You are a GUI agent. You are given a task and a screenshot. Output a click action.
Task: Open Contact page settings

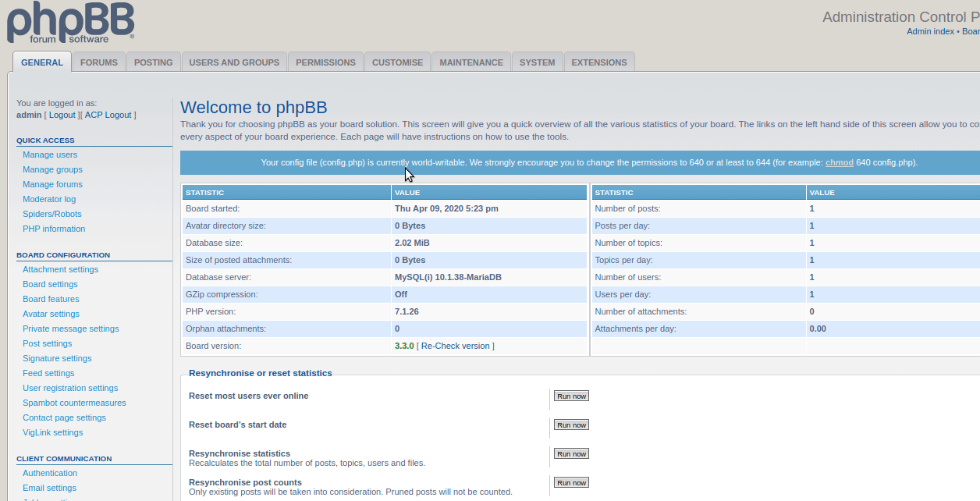[64, 417]
